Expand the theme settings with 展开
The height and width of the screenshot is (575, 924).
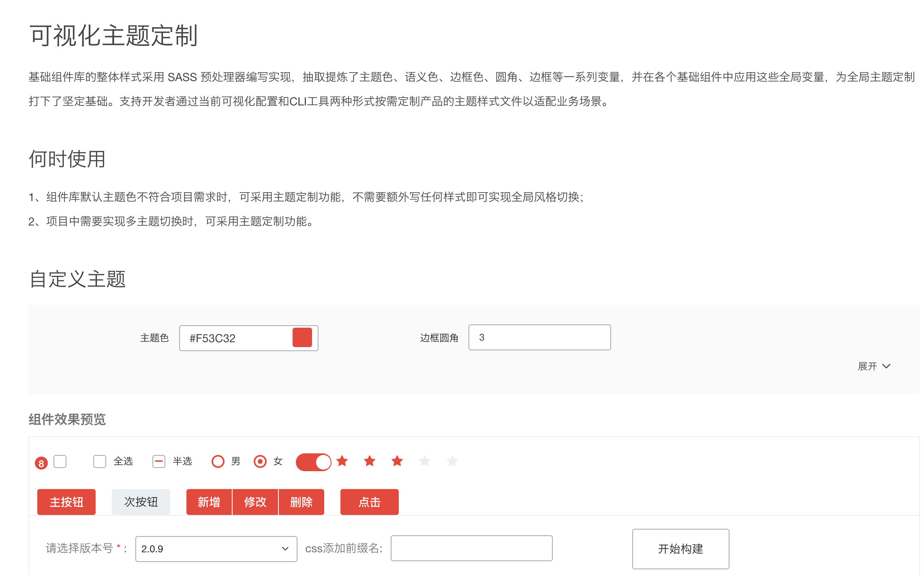[874, 366]
